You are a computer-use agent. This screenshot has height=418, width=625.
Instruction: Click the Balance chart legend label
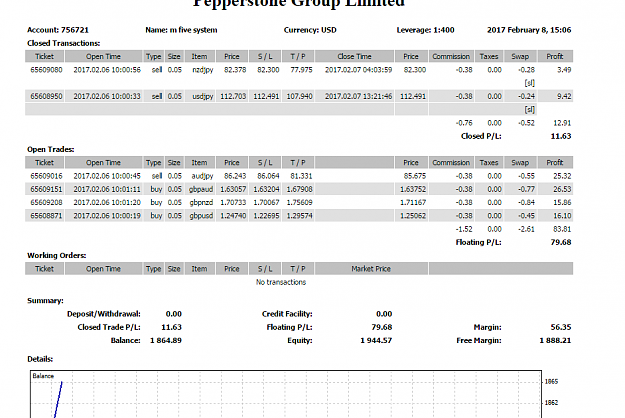point(43,376)
